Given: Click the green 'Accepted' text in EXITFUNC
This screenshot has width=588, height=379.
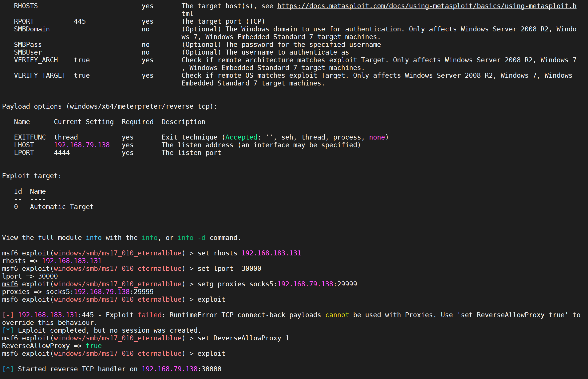Looking at the screenshot, I should pos(241,137).
